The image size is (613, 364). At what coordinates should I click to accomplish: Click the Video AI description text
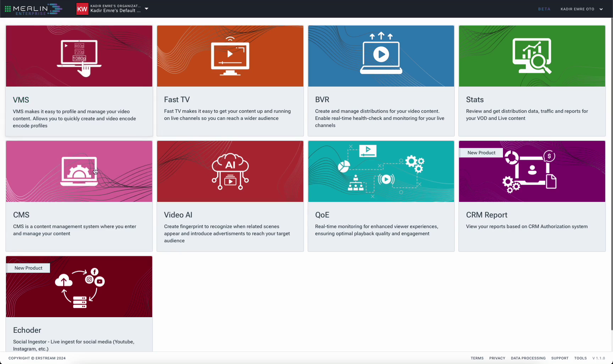pos(227,233)
